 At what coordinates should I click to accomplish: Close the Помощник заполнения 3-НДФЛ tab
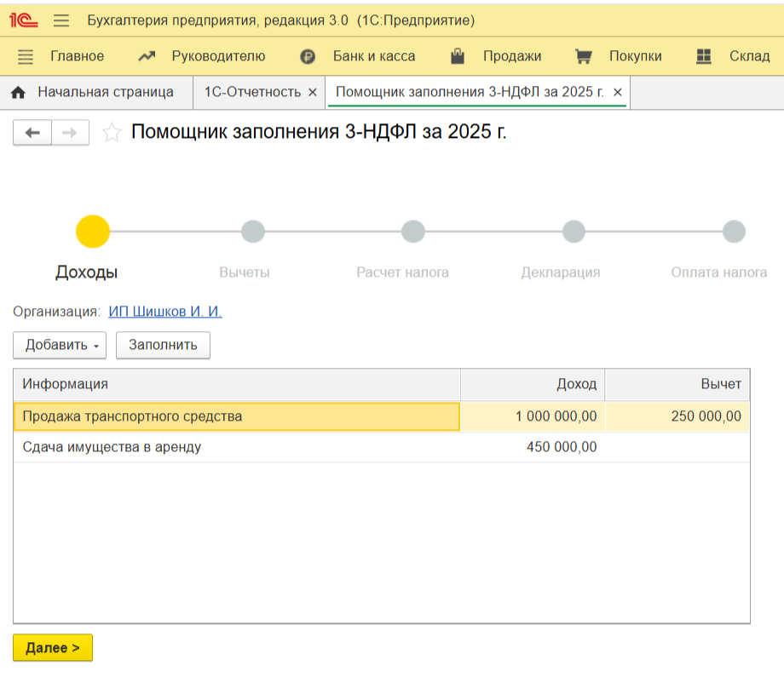pyautogui.click(x=618, y=92)
